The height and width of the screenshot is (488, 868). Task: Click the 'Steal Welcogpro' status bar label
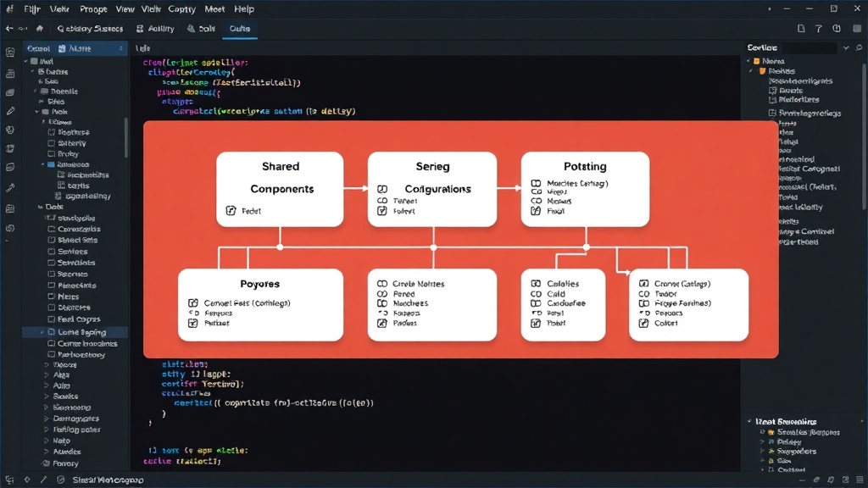tap(108, 480)
